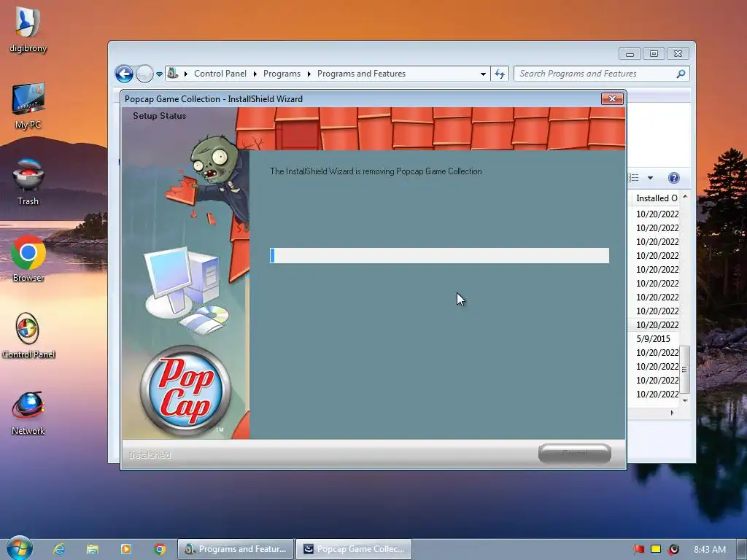Open the Windows Start orb
This screenshot has width=747, height=560.
click(x=19, y=548)
